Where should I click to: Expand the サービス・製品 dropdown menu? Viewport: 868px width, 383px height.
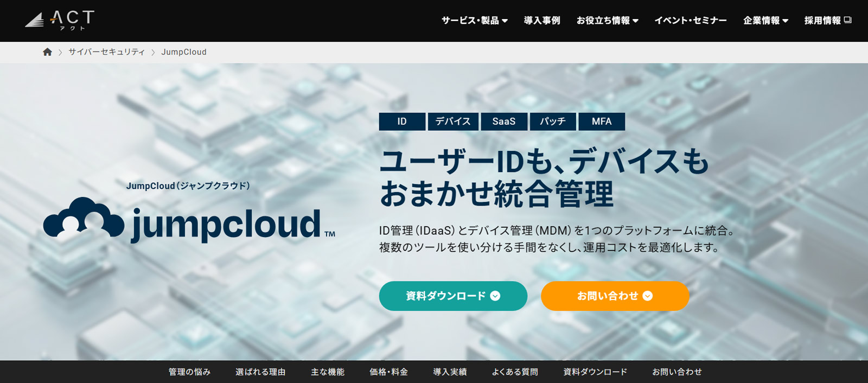[474, 21]
